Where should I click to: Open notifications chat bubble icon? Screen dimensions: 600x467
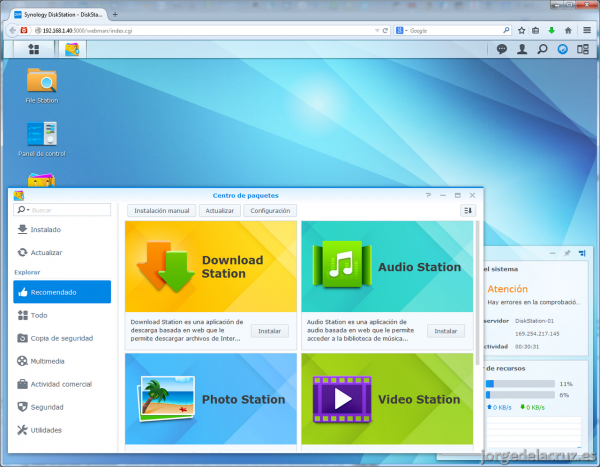click(x=502, y=49)
